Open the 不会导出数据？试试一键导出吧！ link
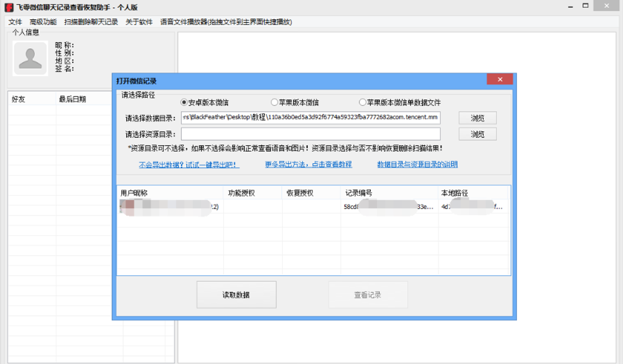Image resolution: width=623 pixels, height=364 pixels. (189, 165)
